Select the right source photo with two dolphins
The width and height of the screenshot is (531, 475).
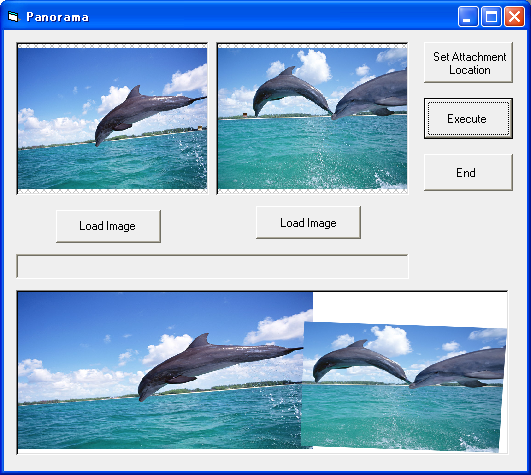312,118
